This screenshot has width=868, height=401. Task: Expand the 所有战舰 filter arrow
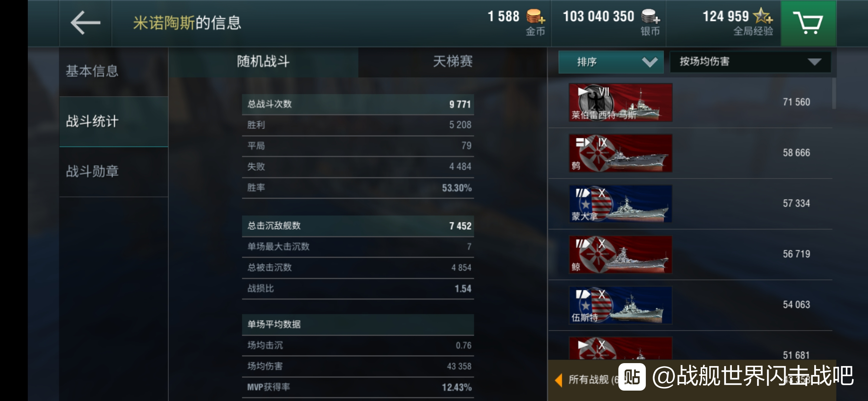coord(558,380)
